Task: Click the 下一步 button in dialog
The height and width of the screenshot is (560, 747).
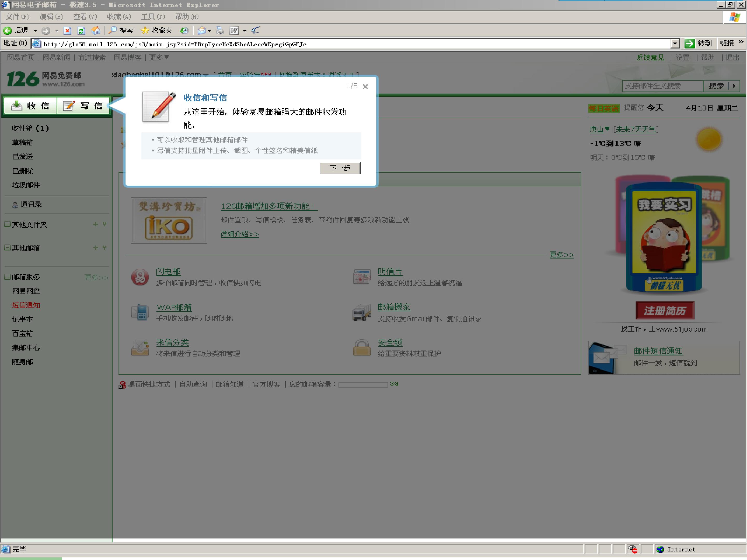Action: [x=340, y=168]
